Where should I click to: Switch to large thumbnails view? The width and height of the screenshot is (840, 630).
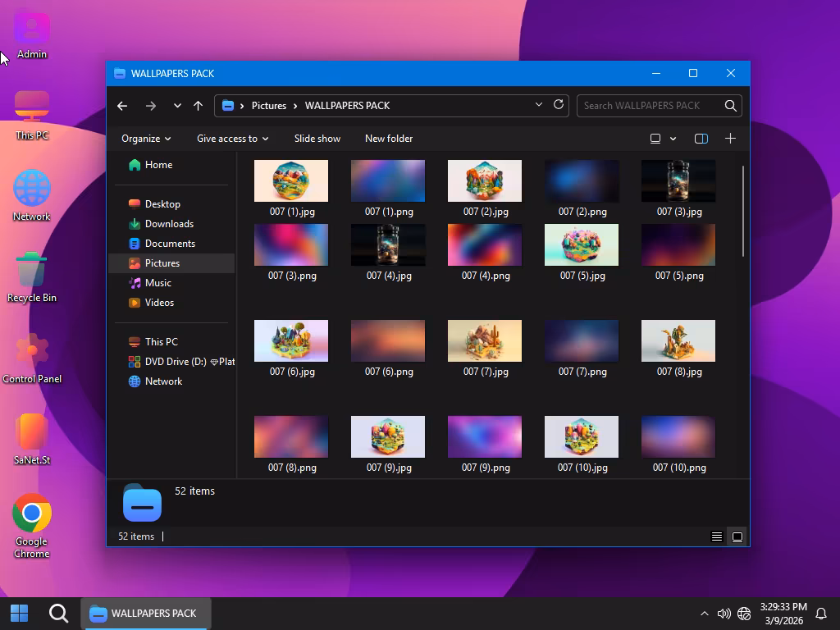(737, 536)
